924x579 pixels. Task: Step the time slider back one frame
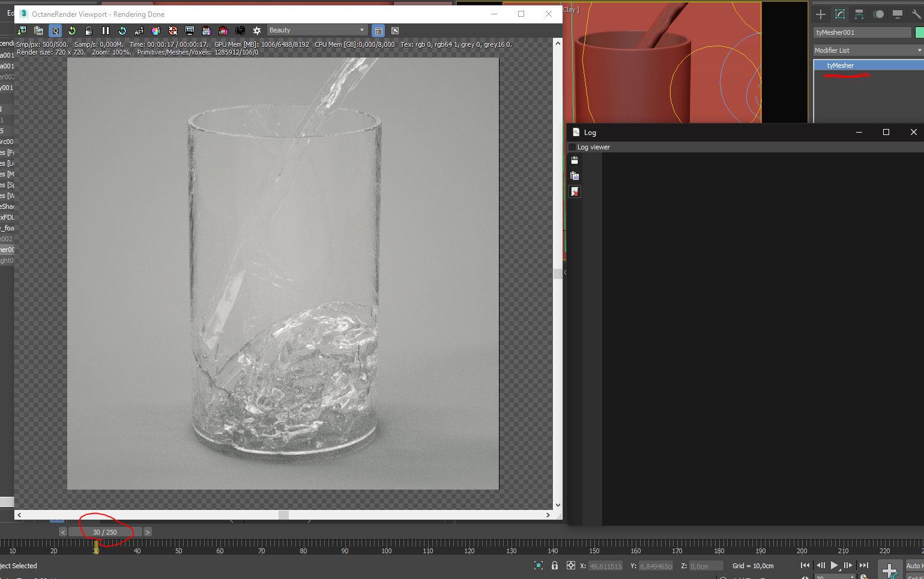(x=63, y=532)
